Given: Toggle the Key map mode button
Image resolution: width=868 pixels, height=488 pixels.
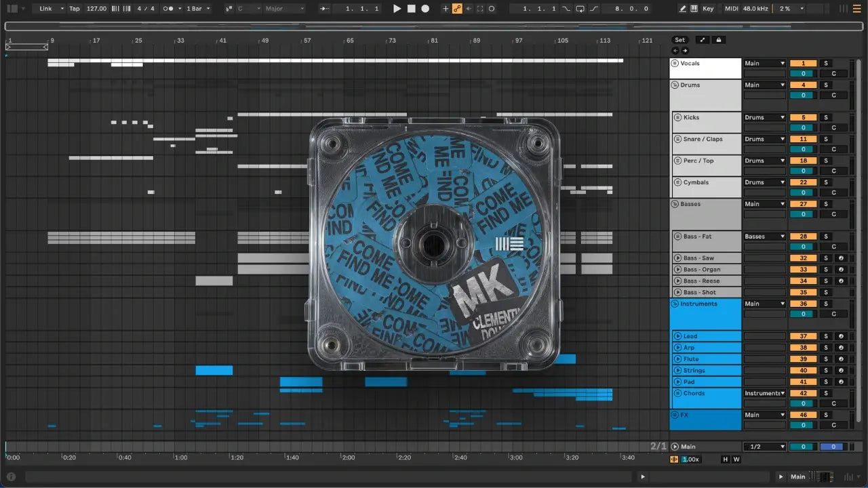Looking at the screenshot, I should [x=708, y=9].
